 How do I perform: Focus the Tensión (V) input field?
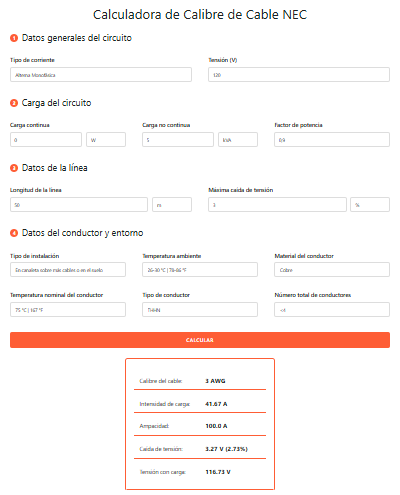(299, 75)
